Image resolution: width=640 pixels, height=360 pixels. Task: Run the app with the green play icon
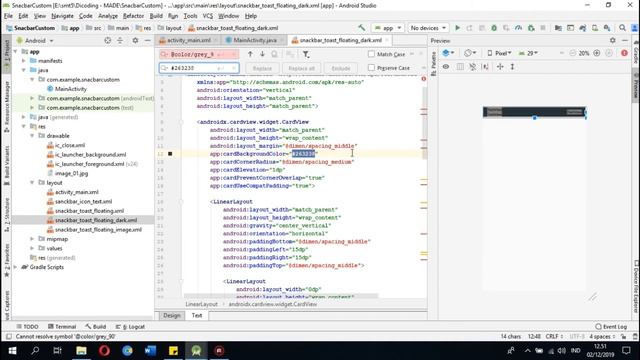457,28
